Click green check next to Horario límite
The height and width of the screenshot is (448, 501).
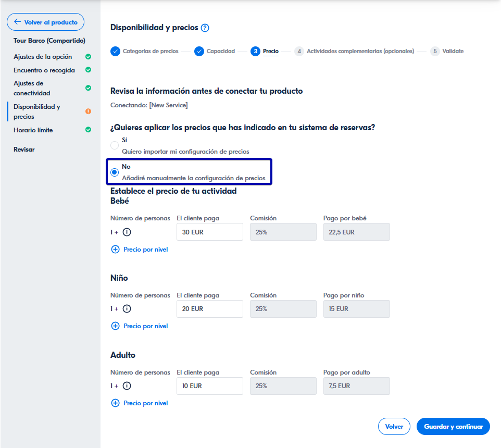[x=88, y=130]
